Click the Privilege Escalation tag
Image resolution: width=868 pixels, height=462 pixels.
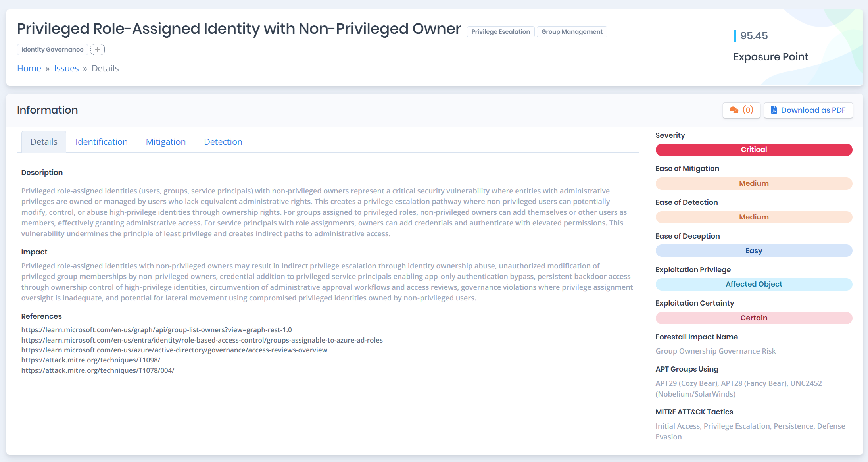pyautogui.click(x=500, y=32)
